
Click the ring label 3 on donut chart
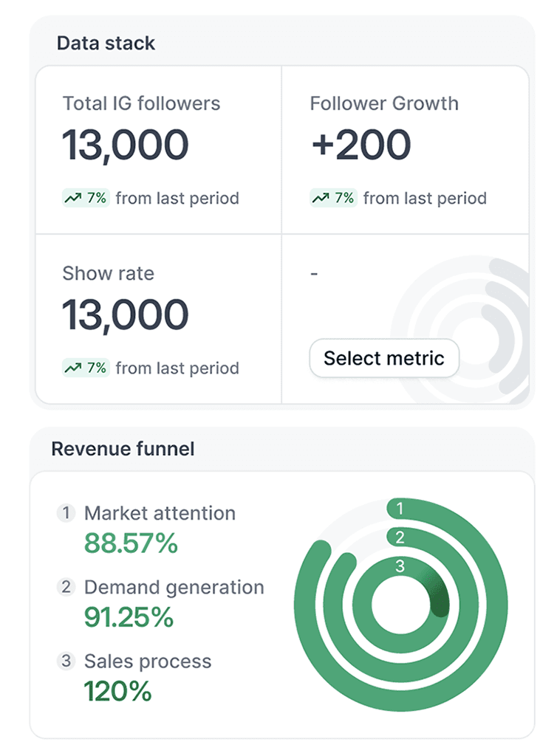[x=400, y=566]
